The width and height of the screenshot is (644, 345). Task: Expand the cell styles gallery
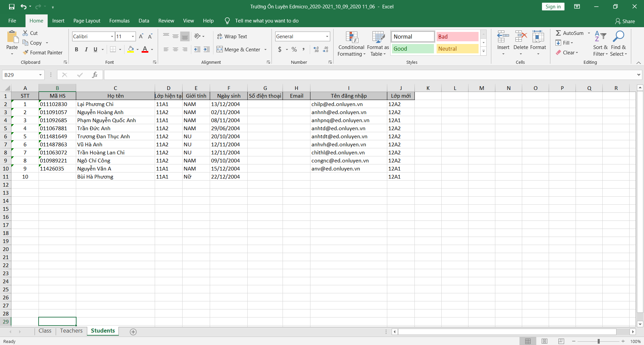(x=484, y=51)
